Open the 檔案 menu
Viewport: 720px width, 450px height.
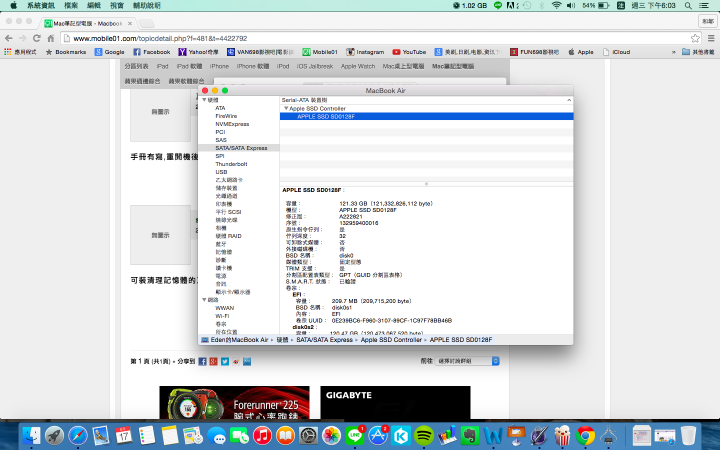[71, 6]
